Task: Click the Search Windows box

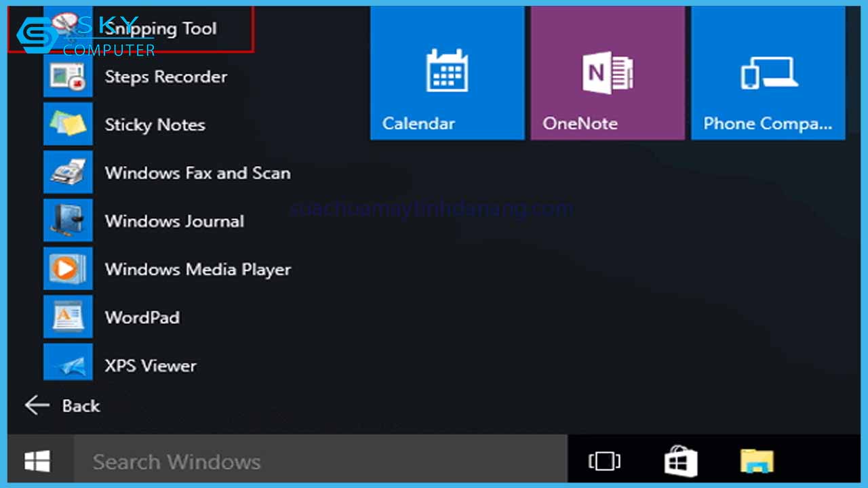Action: pos(319,462)
